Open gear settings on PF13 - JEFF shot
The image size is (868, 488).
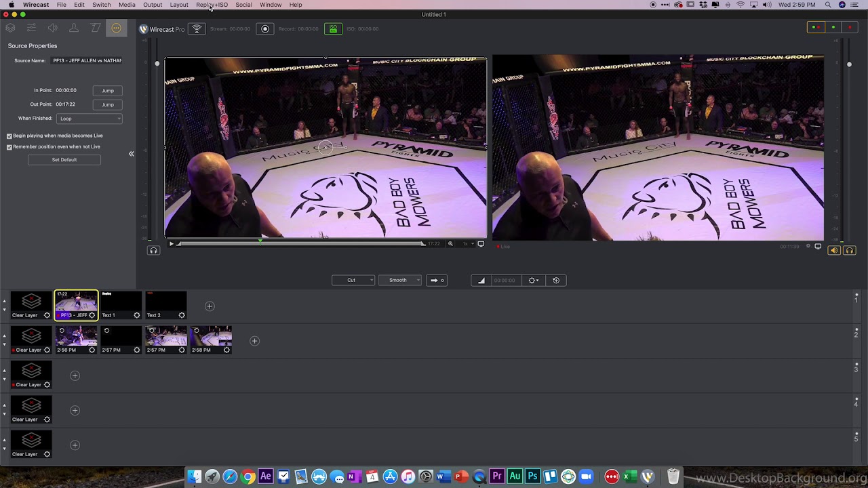pos(92,315)
